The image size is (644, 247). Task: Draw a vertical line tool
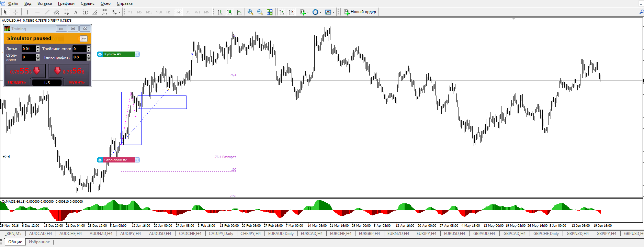27,12
